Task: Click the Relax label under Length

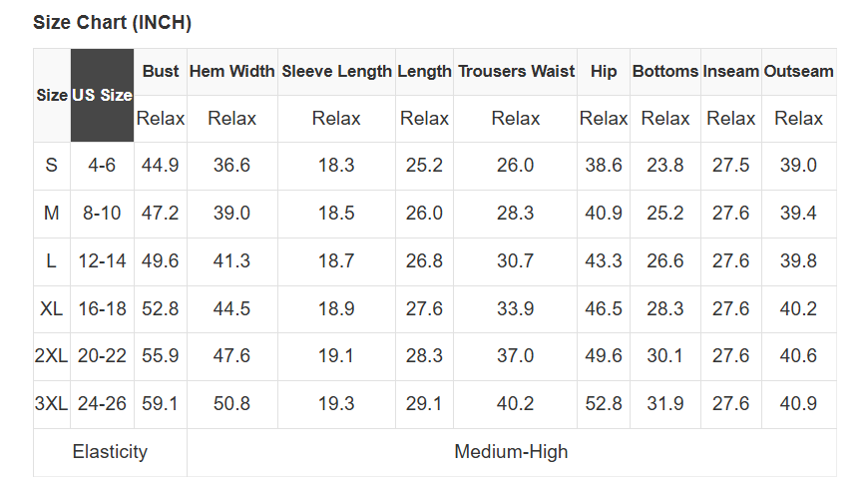Action: tap(424, 119)
